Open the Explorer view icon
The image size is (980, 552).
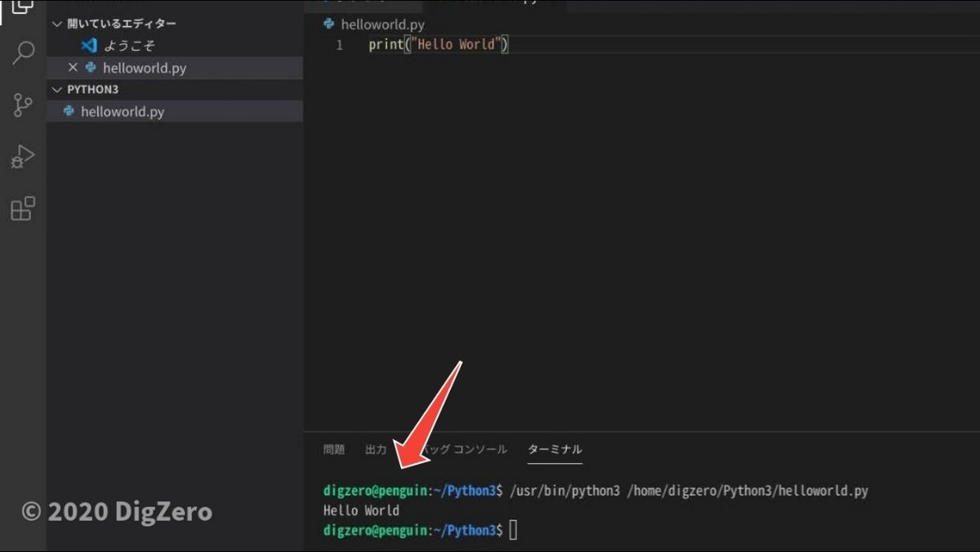(x=23, y=7)
